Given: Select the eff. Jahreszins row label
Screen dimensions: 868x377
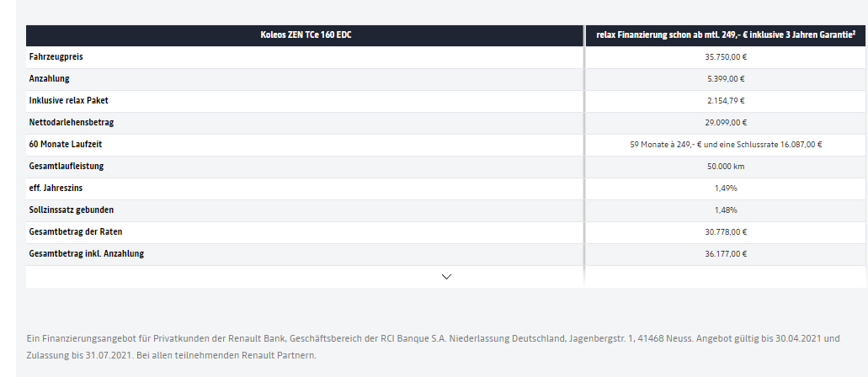Looking at the screenshot, I should click(x=56, y=188).
